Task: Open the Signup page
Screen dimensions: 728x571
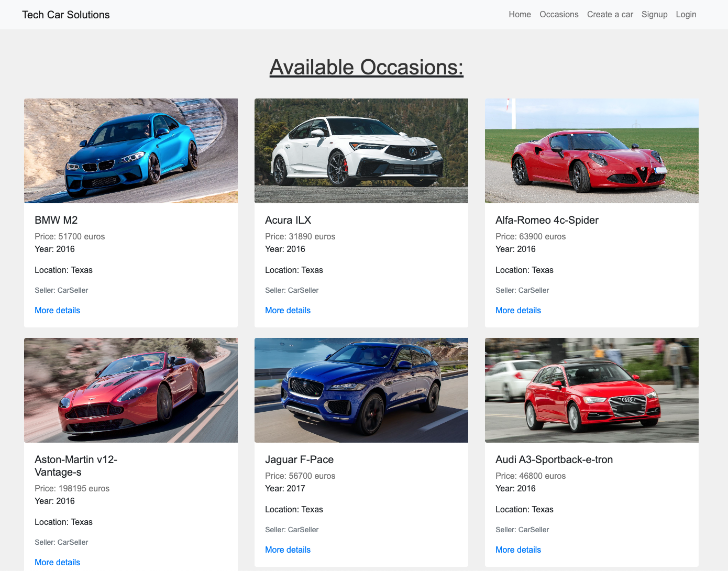Action: pos(654,14)
